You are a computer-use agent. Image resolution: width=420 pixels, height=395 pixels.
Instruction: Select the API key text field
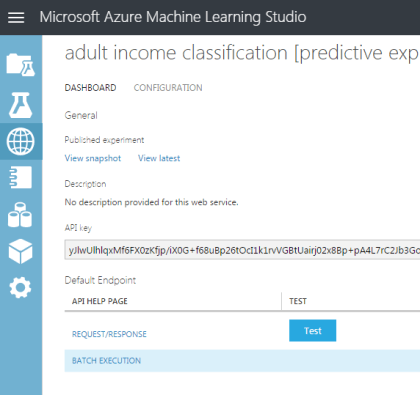click(x=242, y=250)
